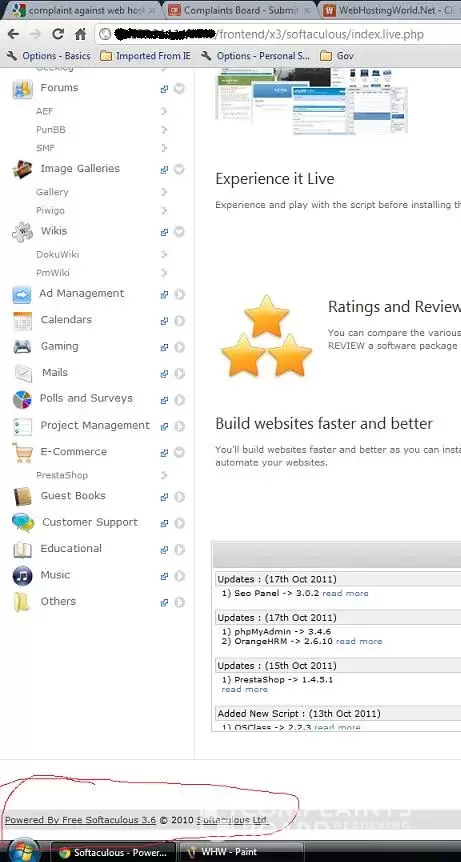Click the browser Back arrow

click(13, 34)
